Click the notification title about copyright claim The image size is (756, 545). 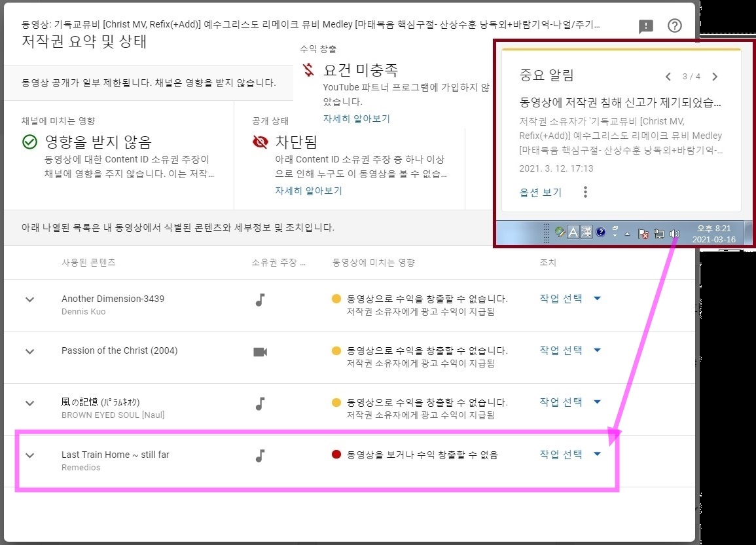click(x=620, y=102)
